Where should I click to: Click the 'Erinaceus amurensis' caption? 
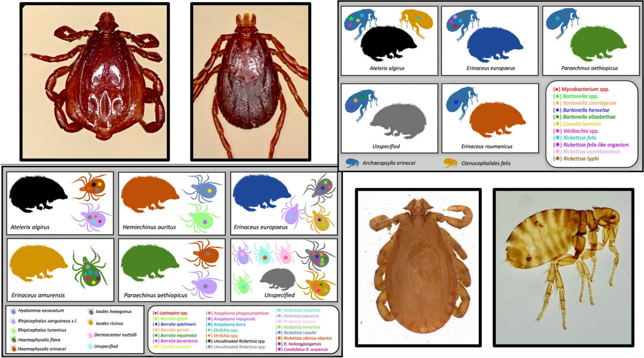[x=38, y=295]
